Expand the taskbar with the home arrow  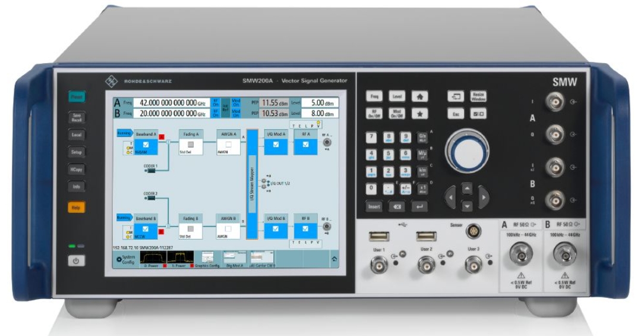coord(334,259)
